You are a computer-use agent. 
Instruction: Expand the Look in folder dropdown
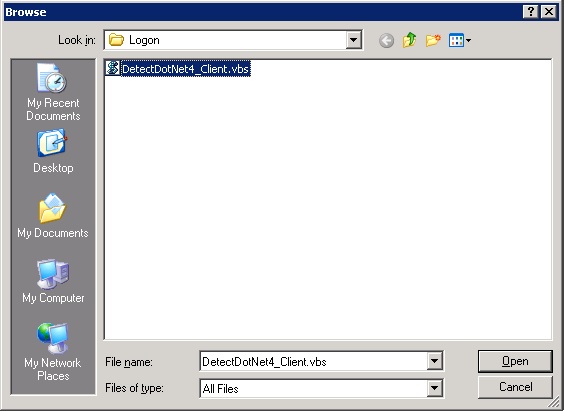coord(354,40)
